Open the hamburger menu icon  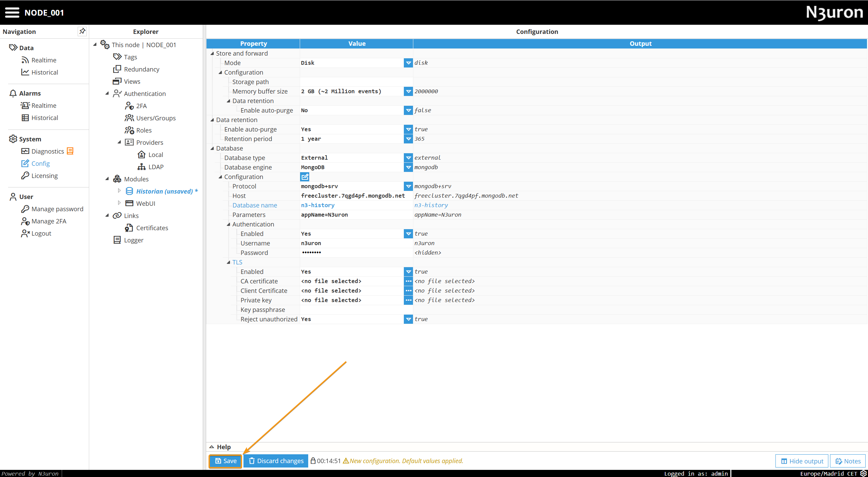click(12, 13)
